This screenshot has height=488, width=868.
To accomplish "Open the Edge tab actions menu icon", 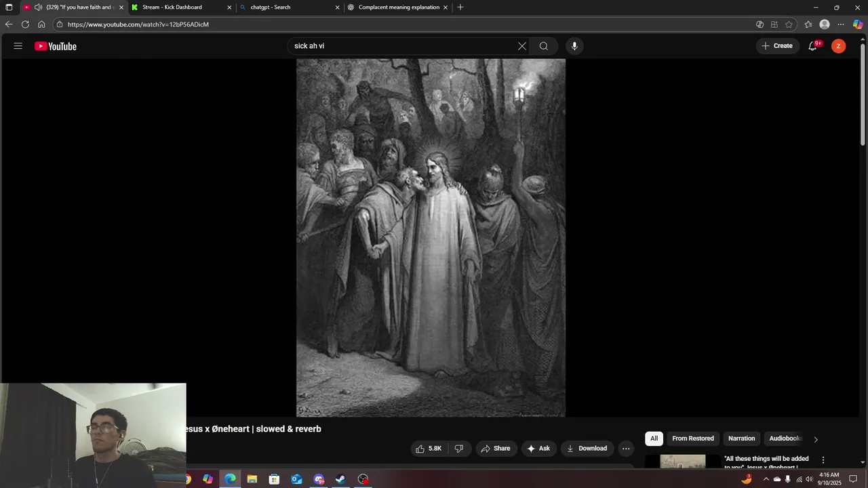I will pyautogui.click(x=9, y=7).
